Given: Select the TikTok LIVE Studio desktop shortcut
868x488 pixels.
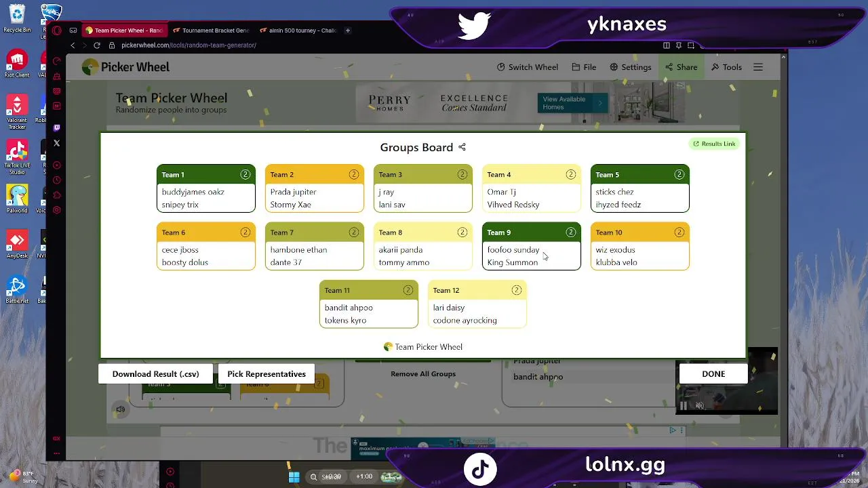Looking at the screenshot, I should [17, 157].
